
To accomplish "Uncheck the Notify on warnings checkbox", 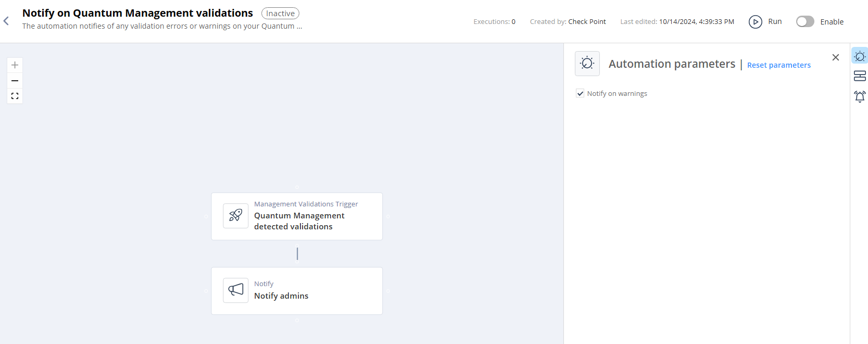I will point(580,93).
